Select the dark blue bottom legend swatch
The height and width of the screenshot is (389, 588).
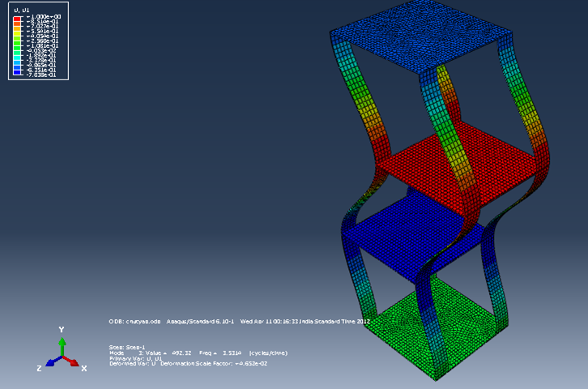click(17, 73)
